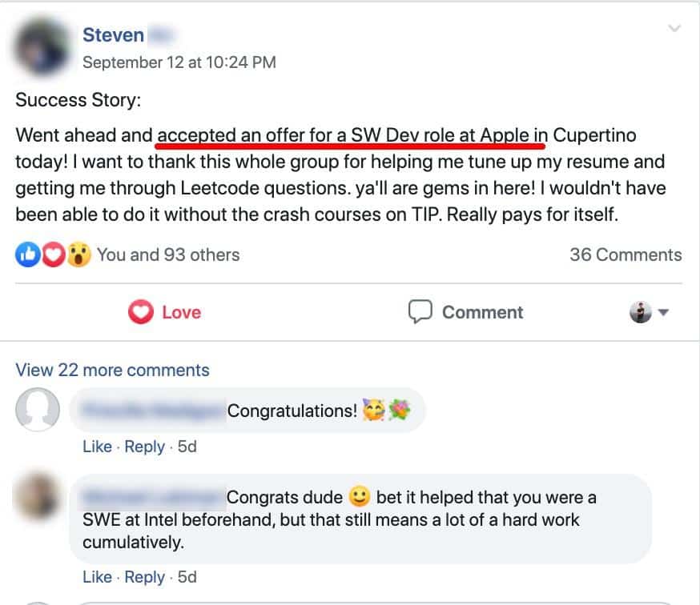Reply to the Congratulations comment

(145, 447)
